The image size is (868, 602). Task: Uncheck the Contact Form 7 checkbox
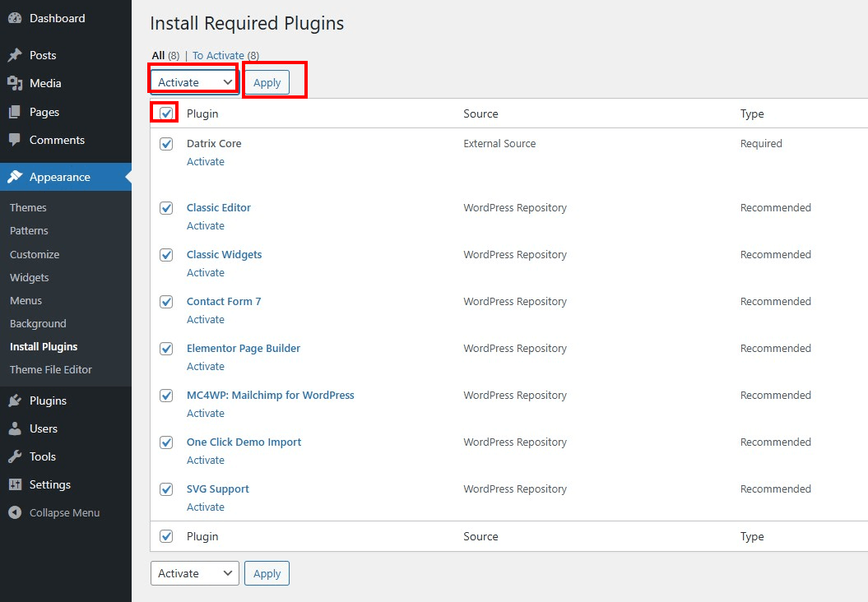pos(166,302)
